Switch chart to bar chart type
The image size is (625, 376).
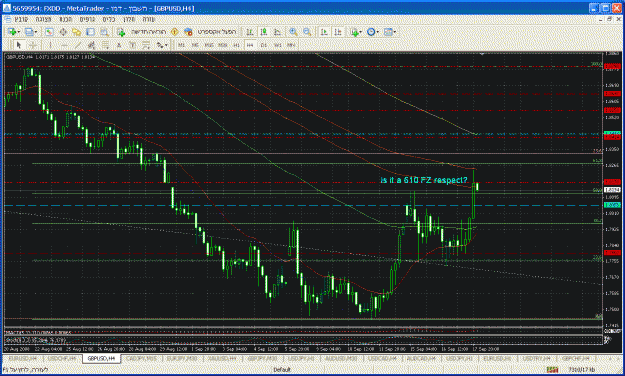point(250,32)
